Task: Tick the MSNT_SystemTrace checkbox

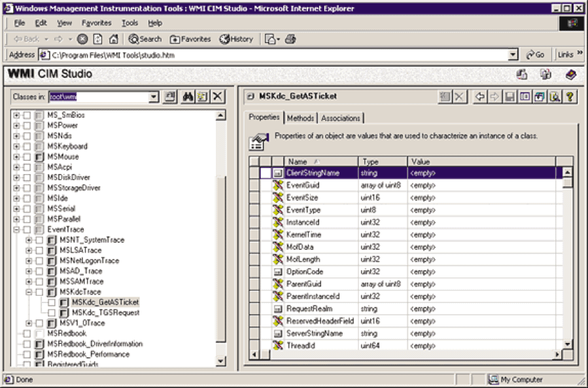Action: click(x=39, y=240)
